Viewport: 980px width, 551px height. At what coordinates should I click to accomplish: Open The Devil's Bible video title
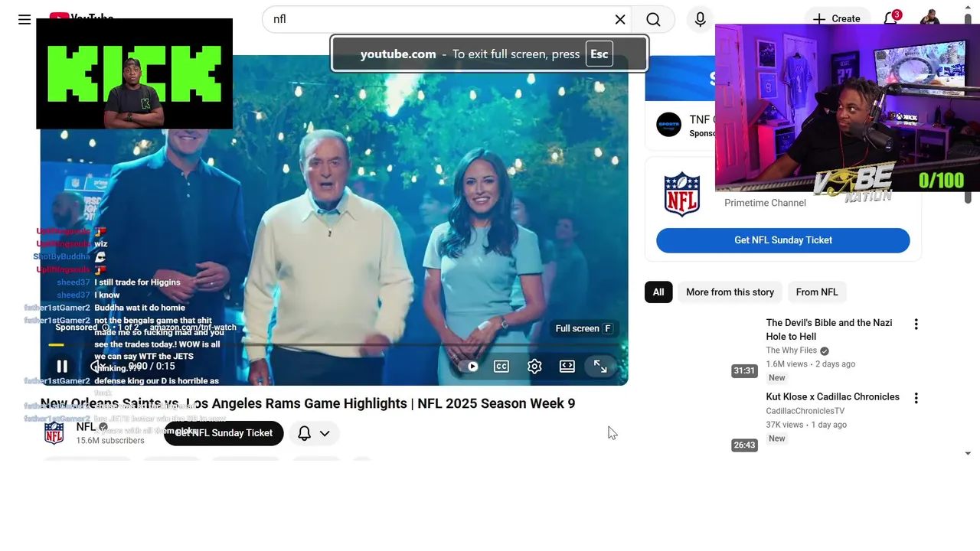pos(829,329)
